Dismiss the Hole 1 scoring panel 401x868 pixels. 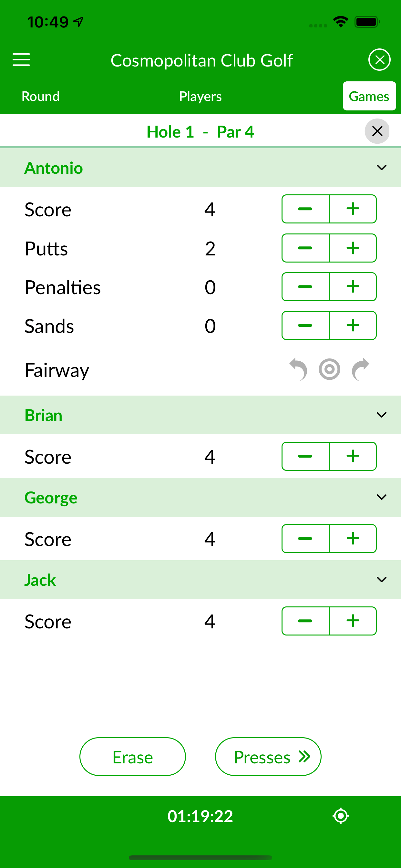(x=377, y=131)
